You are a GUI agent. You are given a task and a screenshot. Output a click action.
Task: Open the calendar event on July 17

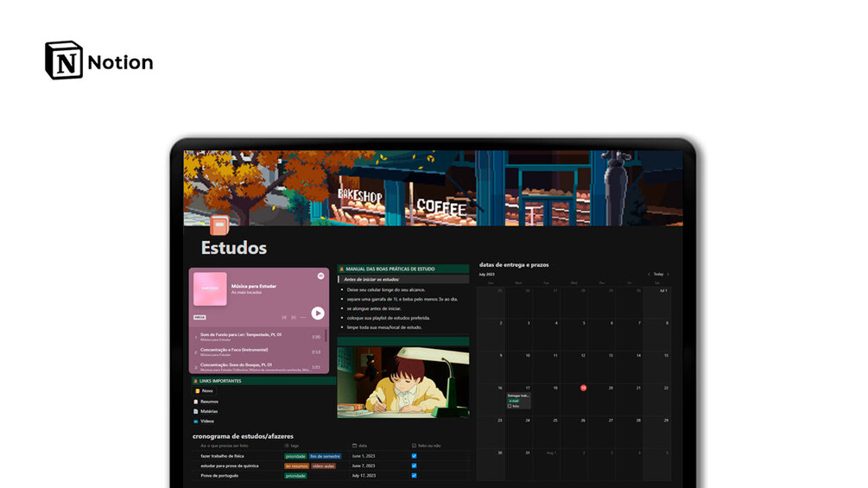519,401
